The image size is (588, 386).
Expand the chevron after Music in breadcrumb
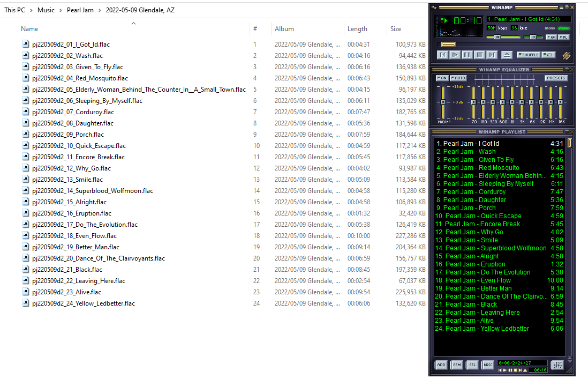click(x=61, y=11)
